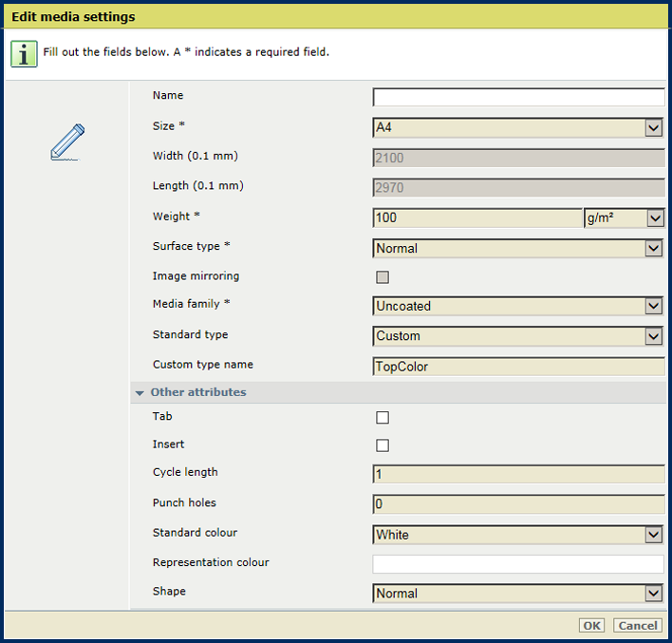Click the pencil edit icon

[67, 142]
